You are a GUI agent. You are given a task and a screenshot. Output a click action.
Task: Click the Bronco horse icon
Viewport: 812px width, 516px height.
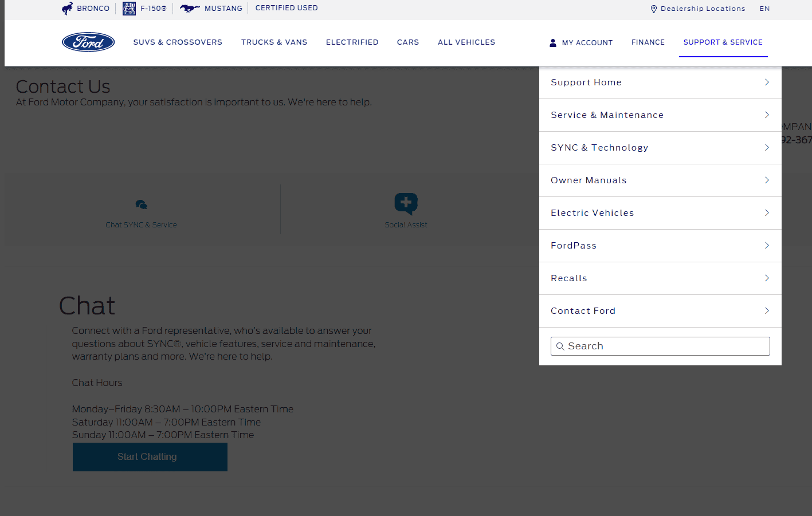(x=68, y=8)
